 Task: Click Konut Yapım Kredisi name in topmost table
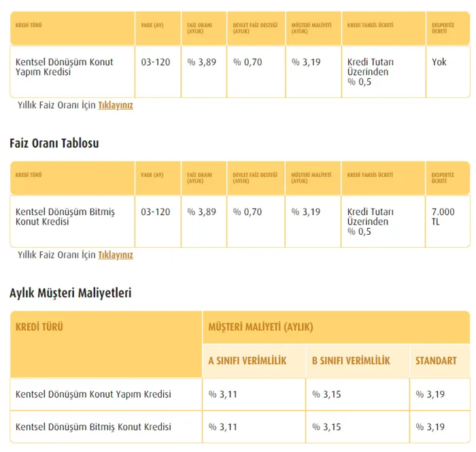point(64,67)
